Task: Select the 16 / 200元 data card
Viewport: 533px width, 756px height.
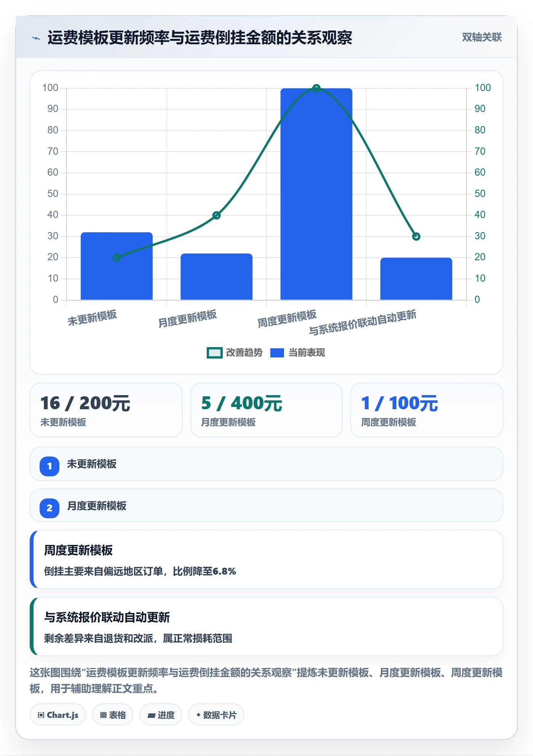Action: tap(106, 410)
